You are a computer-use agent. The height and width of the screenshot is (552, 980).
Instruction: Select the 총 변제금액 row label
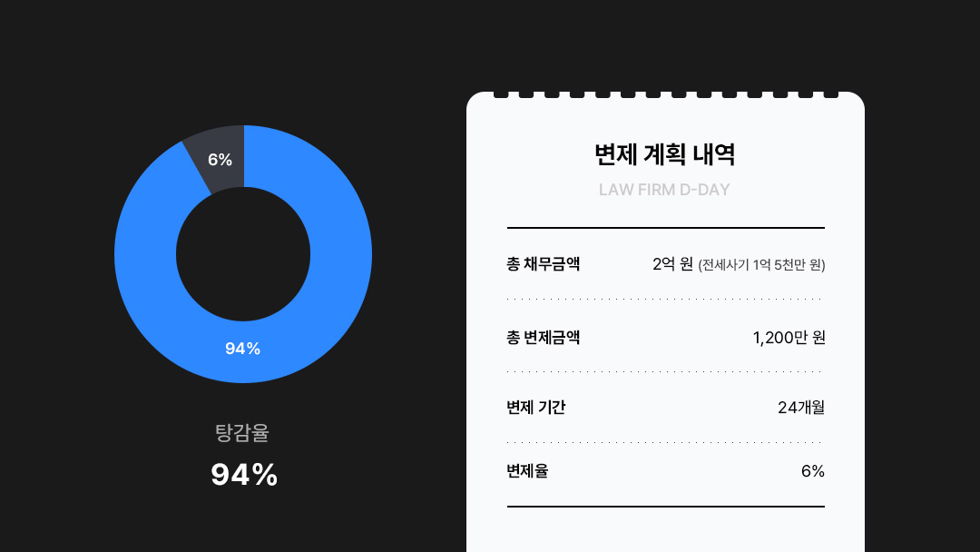click(x=544, y=338)
